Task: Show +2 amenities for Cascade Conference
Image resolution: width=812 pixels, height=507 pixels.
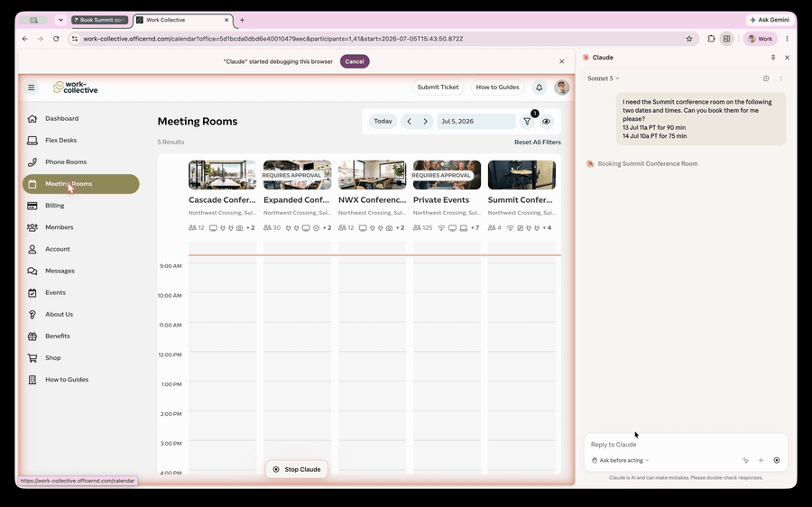Action: [x=250, y=228]
